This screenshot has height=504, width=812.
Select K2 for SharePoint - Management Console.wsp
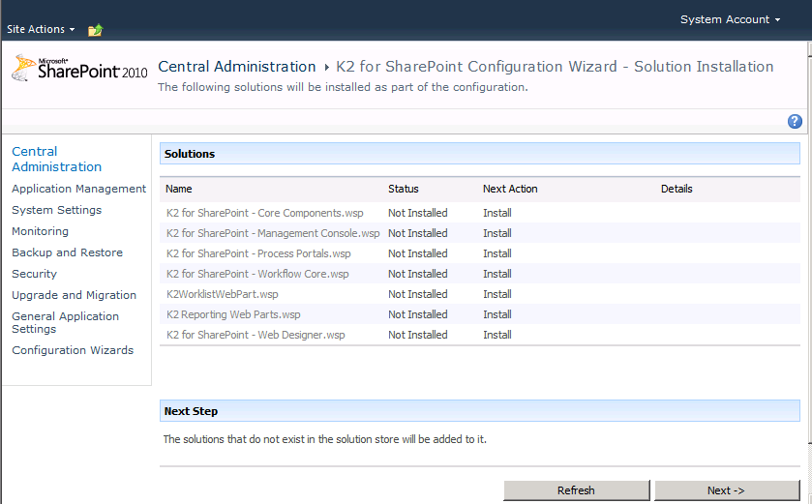[273, 233]
